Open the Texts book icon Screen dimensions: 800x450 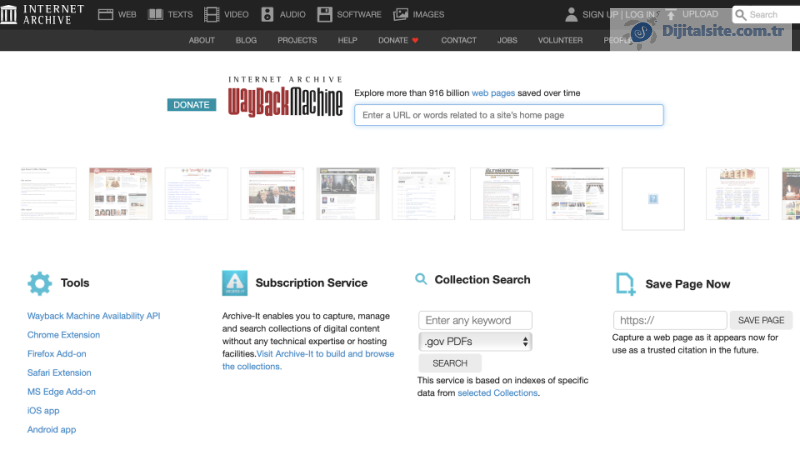click(155, 14)
